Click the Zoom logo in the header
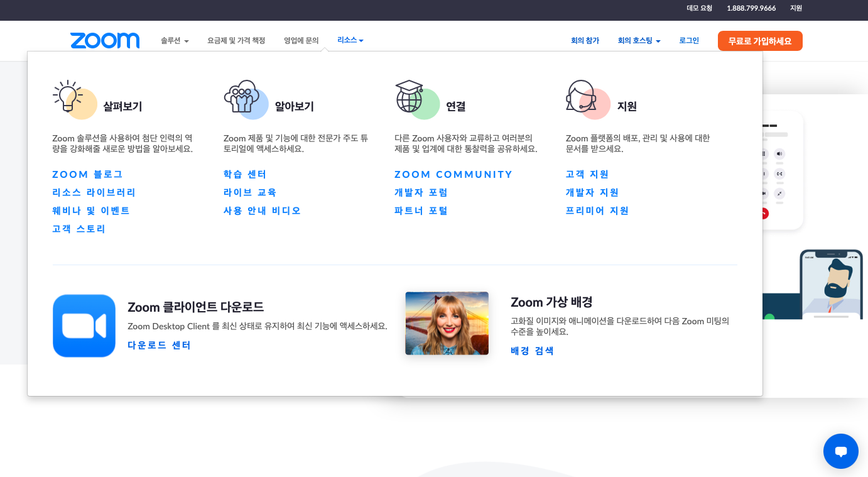868x477 pixels. [105, 41]
